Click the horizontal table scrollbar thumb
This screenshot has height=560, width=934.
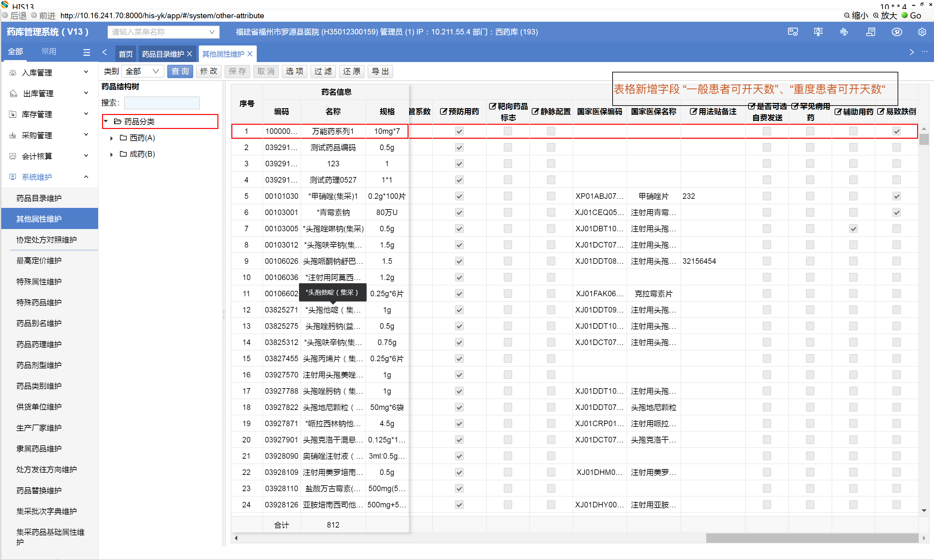(812, 538)
